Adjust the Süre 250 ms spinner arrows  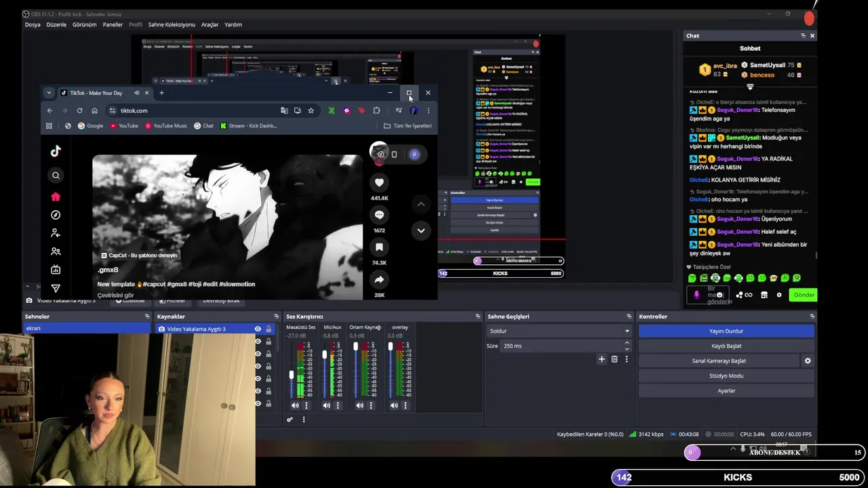(627, 346)
